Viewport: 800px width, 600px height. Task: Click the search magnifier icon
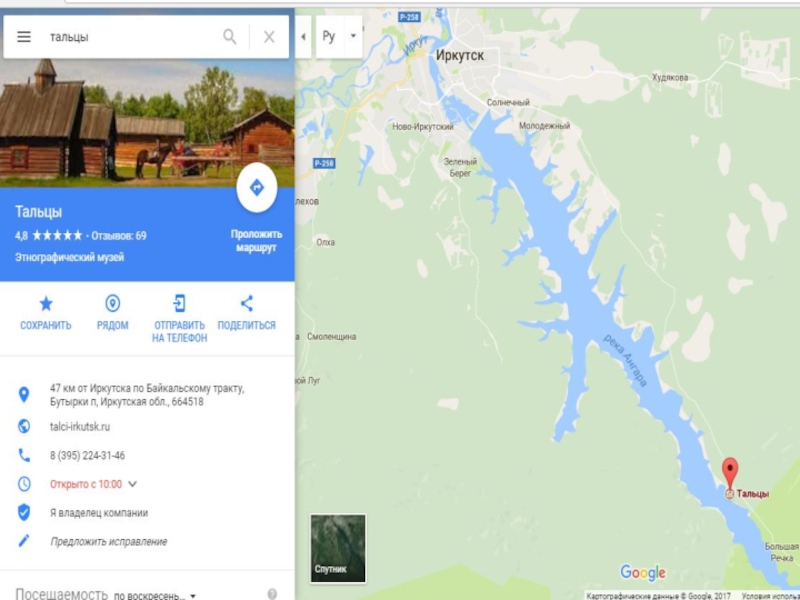[230, 37]
